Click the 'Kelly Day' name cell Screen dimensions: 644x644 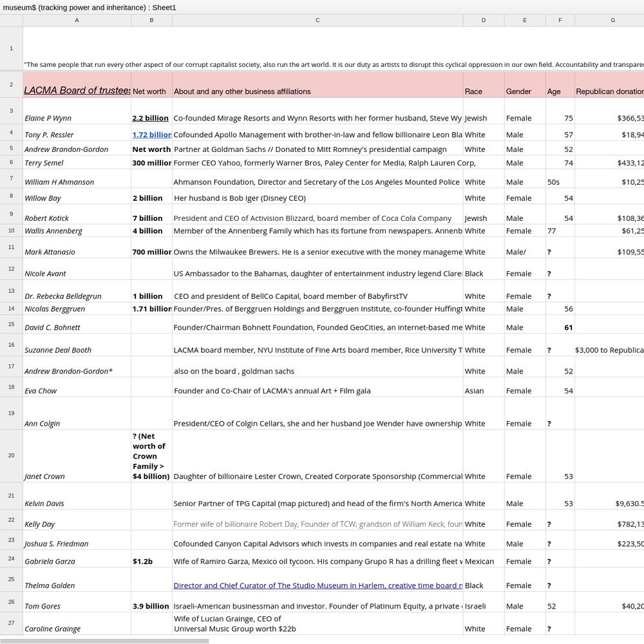[x=77, y=520]
